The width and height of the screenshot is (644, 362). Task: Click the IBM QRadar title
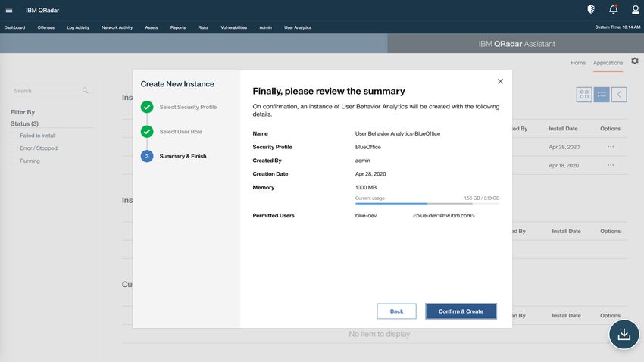pos(42,11)
